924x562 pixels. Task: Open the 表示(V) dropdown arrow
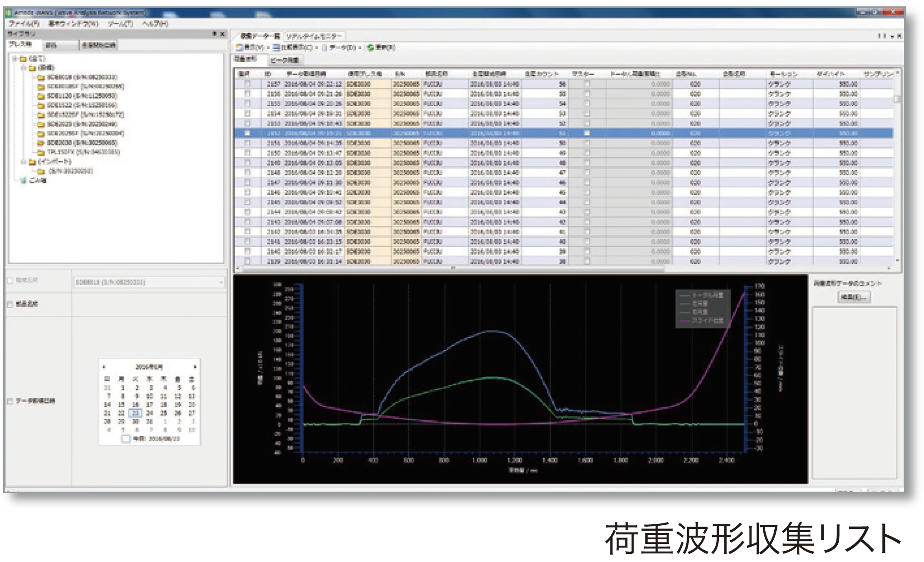point(268,48)
